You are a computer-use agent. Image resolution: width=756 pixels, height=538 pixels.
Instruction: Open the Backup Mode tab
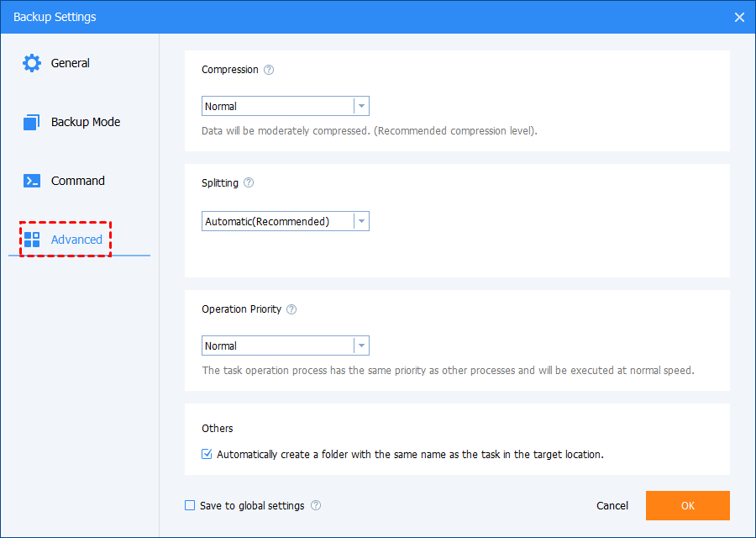85,122
